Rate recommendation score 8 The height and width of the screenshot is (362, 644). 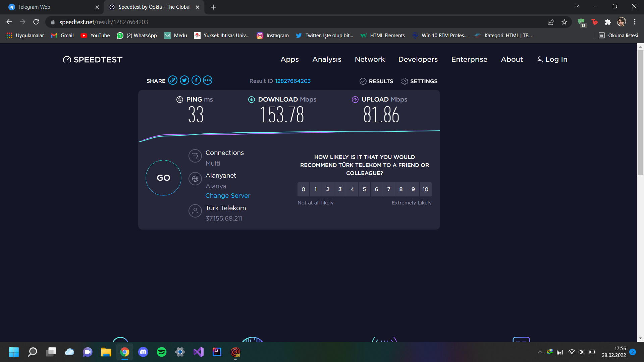click(401, 189)
